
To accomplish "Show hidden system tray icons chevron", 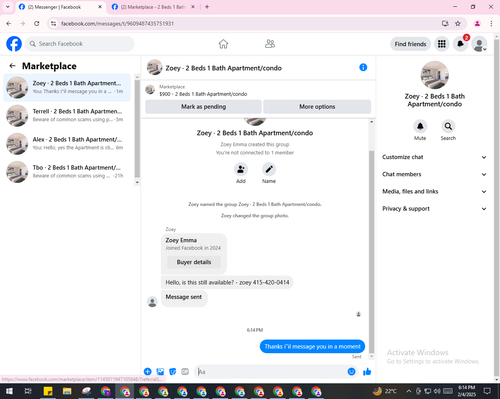I will pos(409,391).
